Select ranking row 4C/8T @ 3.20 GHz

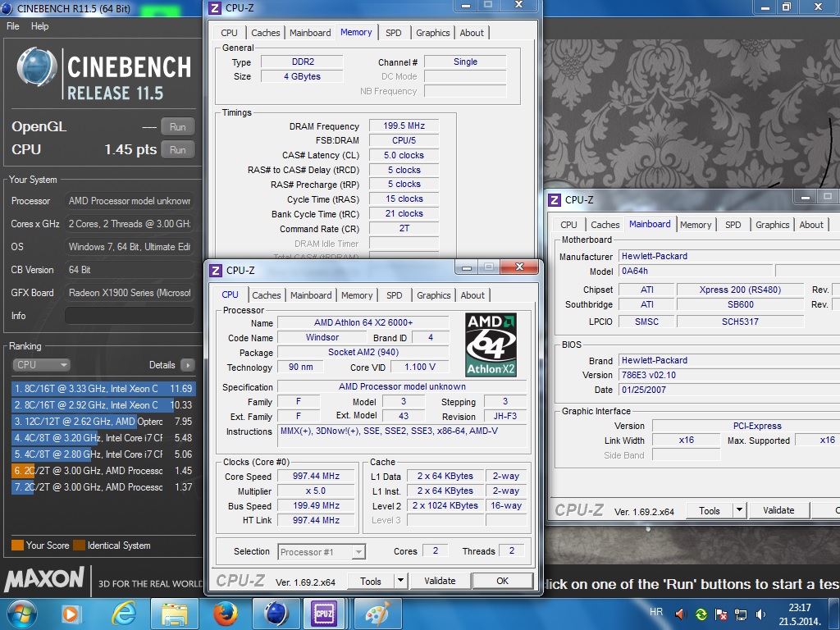click(x=103, y=438)
